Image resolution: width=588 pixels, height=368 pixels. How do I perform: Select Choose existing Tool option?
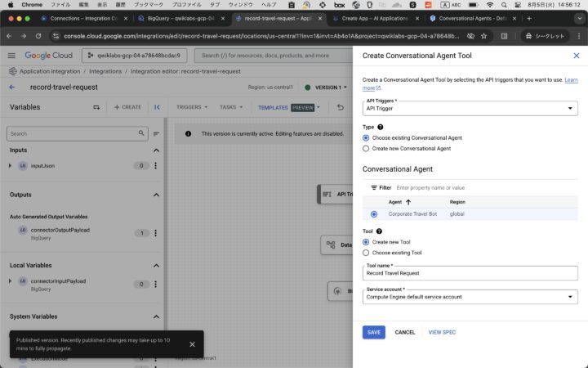[x=366, y=253]
